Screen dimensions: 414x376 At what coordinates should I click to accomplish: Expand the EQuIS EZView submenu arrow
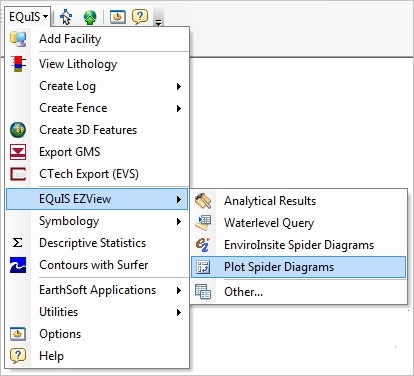[x=179, y=199]
